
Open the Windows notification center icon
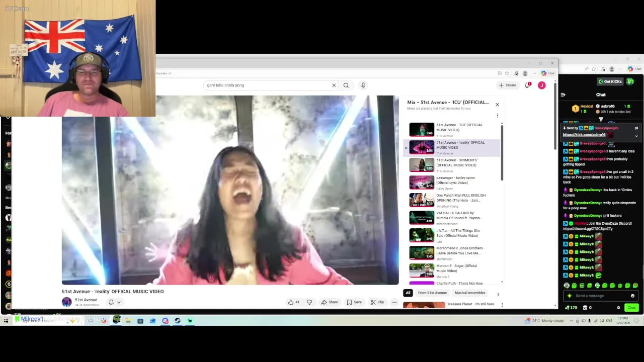click(637, 321)
